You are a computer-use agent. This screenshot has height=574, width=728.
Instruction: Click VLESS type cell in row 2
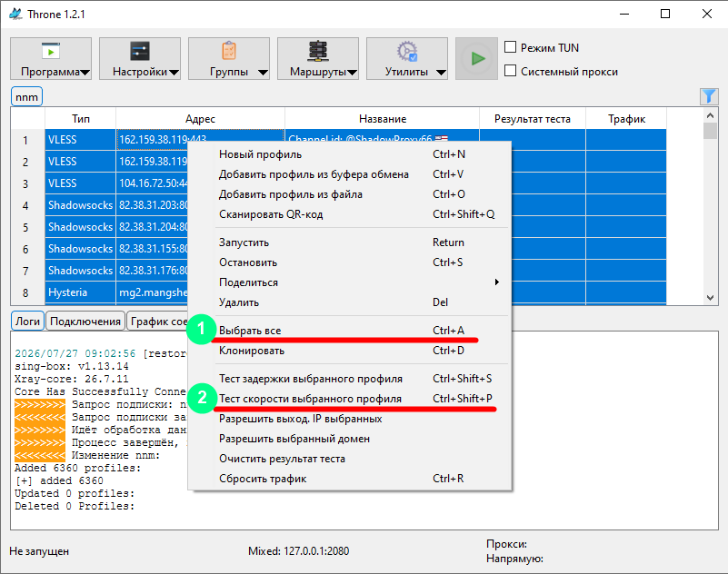point(80,162)
